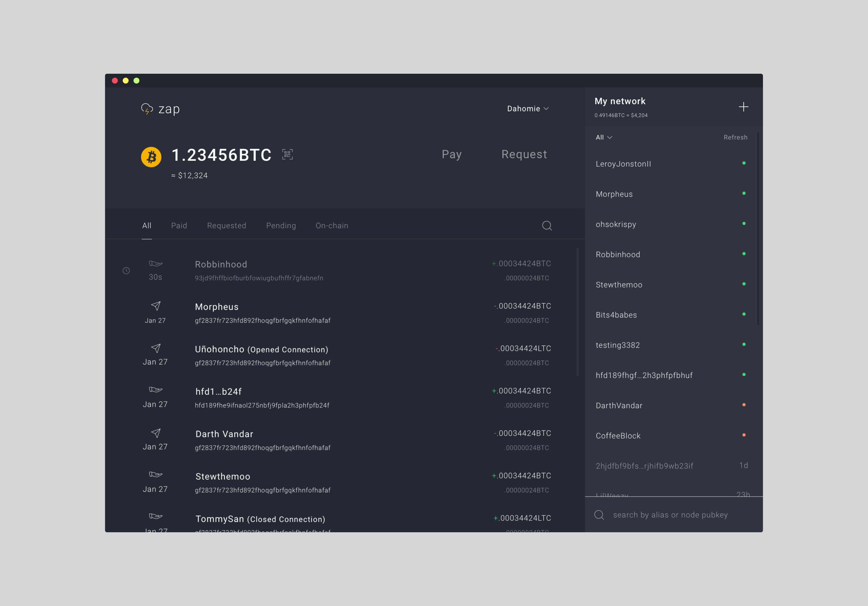Click red status dot beside CoffeeBlock
This screenshot has height=606, width=868.
744,435
